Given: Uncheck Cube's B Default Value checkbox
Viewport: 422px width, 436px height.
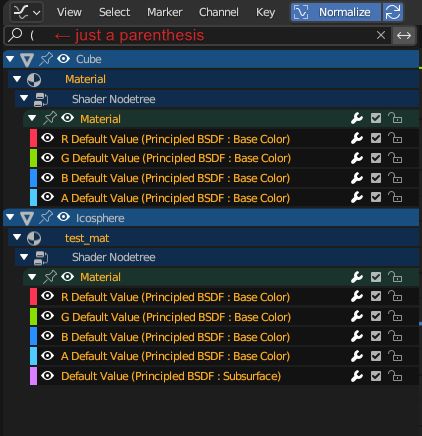Looking at the screenshot, I should click(376, 178).
